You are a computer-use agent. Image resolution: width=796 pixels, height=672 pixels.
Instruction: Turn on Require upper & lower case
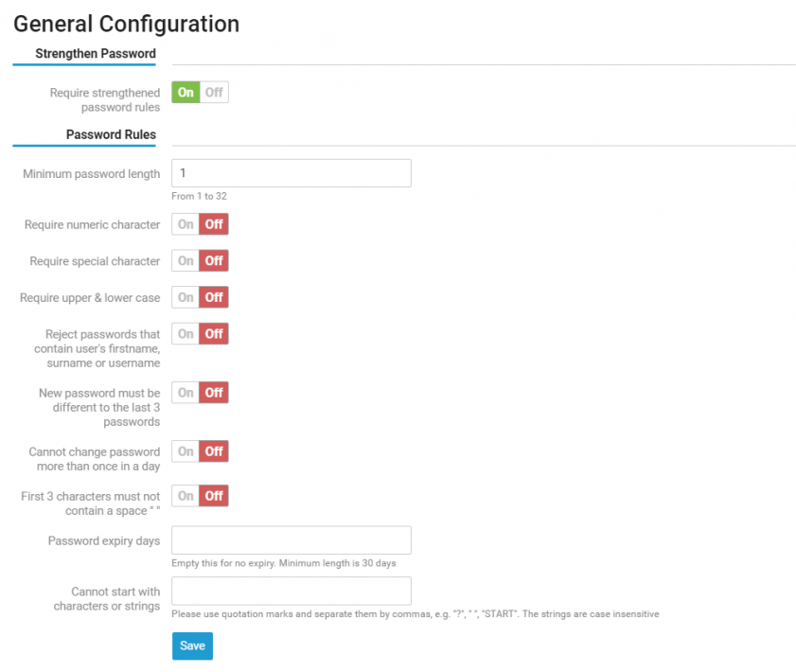click(186, 296)
